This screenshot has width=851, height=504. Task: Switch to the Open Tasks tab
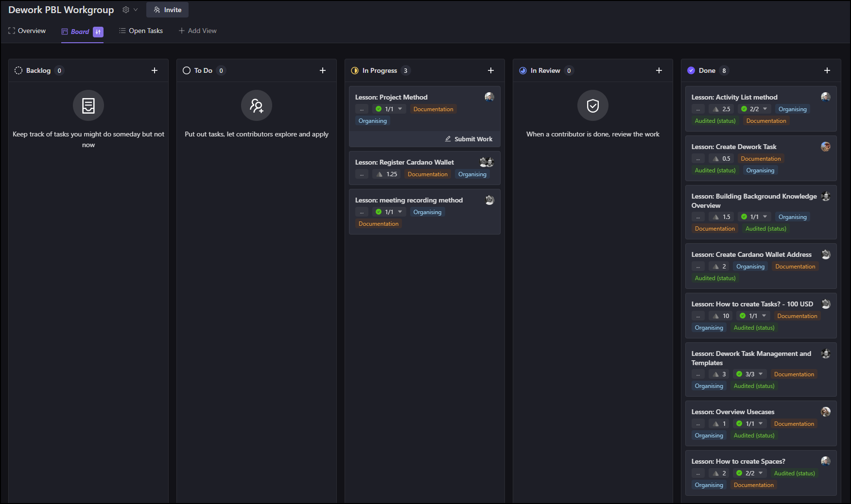pos(141,31)
